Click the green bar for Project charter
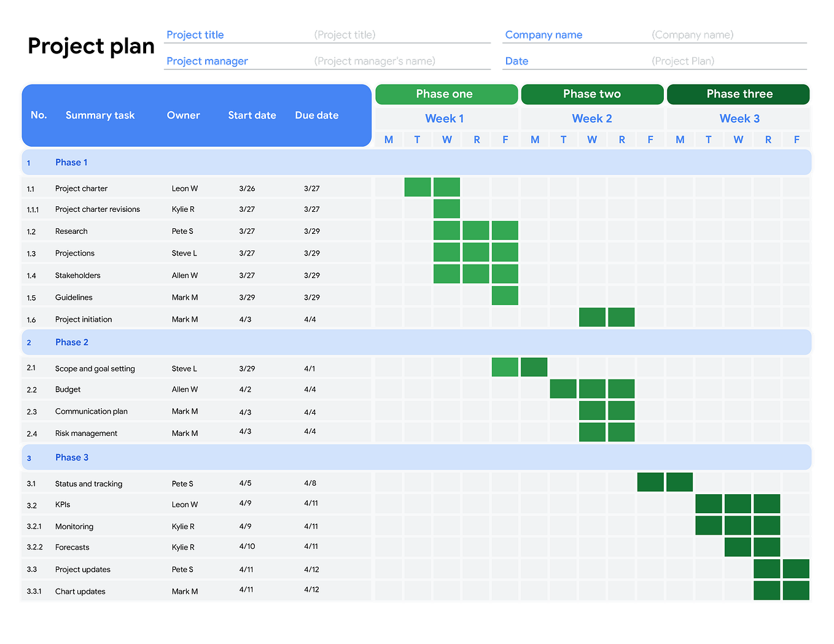Screen dimensions: 834x644 click(432, 187)
